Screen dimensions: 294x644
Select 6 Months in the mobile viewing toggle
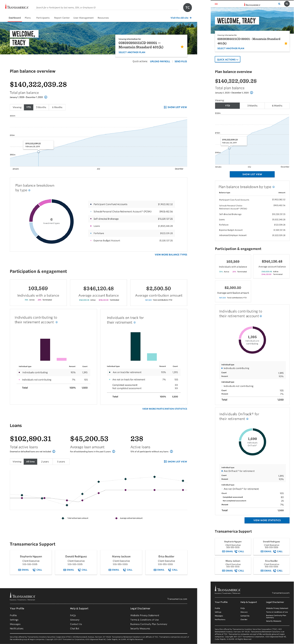(x=277, y=106)
